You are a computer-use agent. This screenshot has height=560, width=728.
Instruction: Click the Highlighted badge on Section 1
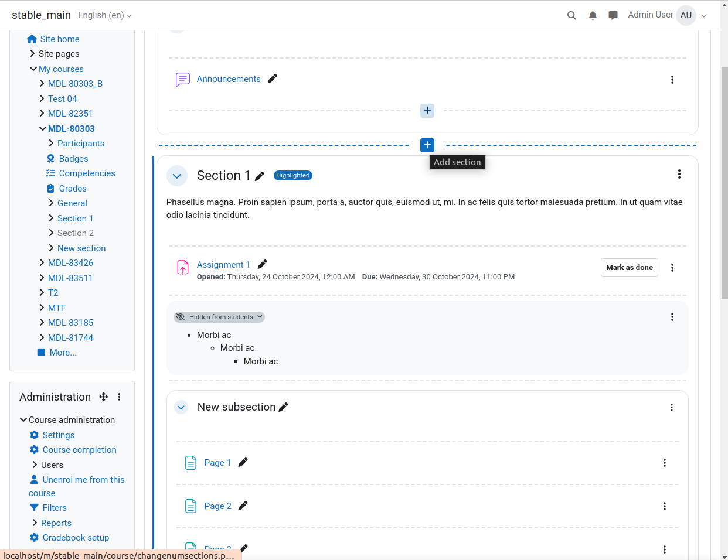[293, 175]
